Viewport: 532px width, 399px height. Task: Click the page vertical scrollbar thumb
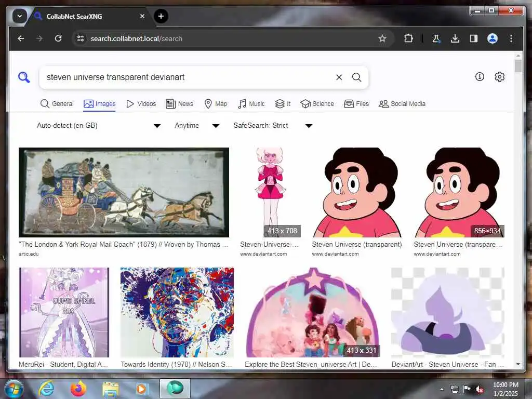pyautogui.click(x=518, y=66)
